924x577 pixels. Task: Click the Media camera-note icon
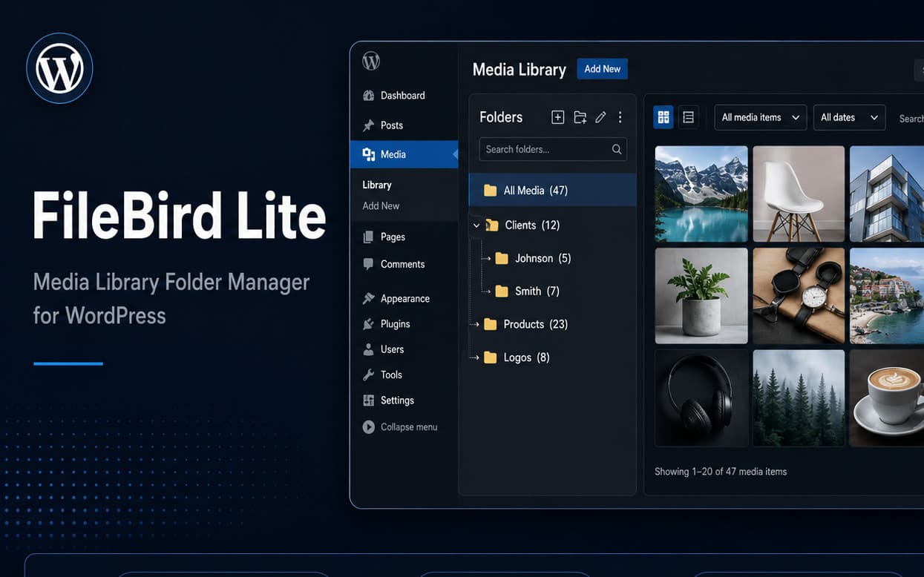(368, 154)
